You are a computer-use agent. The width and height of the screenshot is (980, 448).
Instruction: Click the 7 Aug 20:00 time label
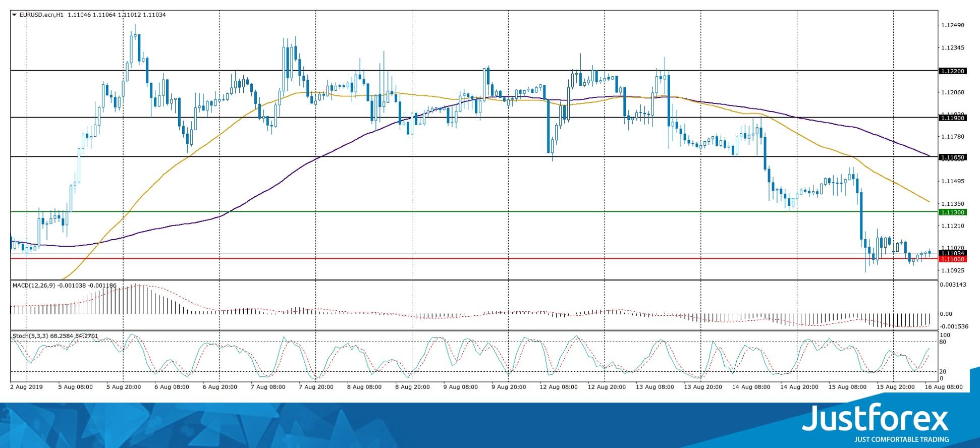coord(316,387)
